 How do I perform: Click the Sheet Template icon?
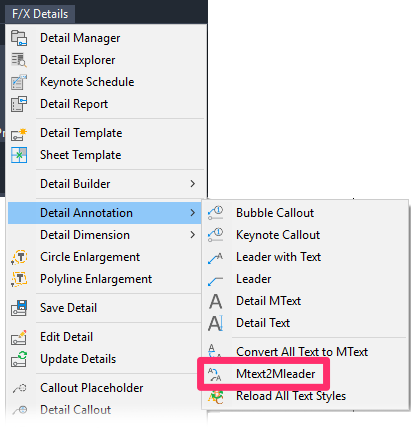coord(19,155)
